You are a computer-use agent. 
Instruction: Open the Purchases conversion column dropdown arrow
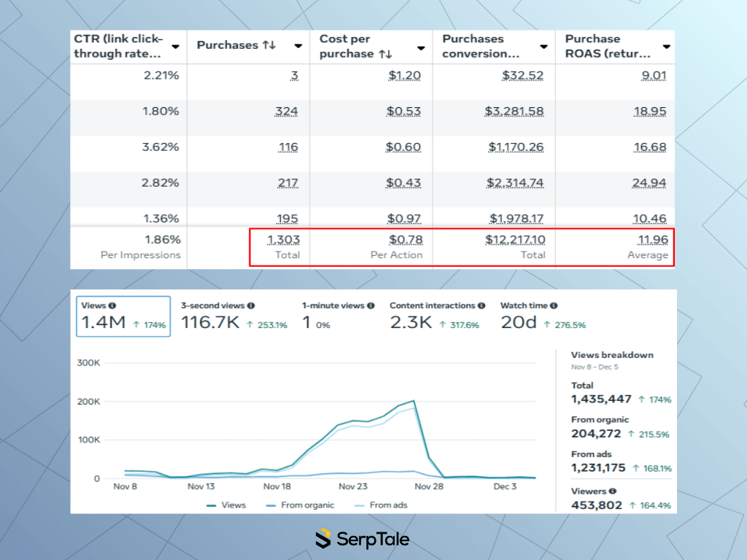(x=543, y=47)
